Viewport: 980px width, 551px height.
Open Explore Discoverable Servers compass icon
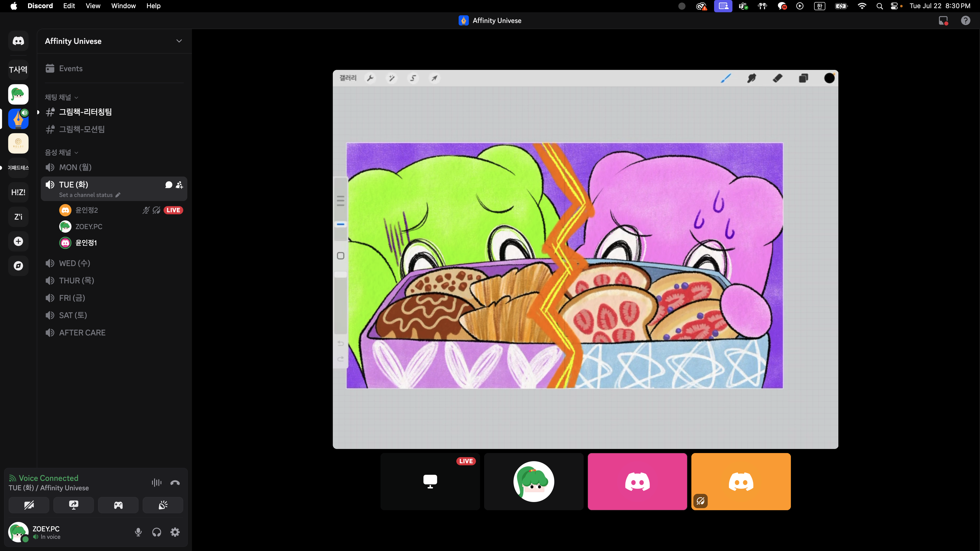18,266
